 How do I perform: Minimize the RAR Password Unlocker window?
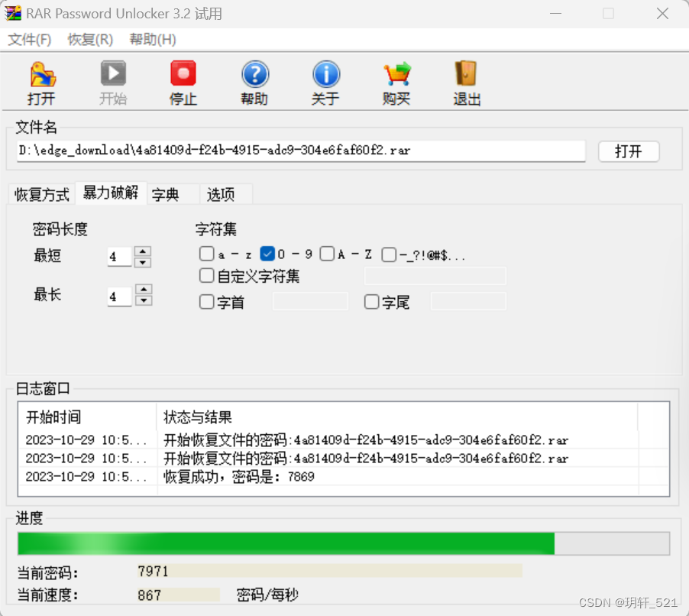coord(555,14)
